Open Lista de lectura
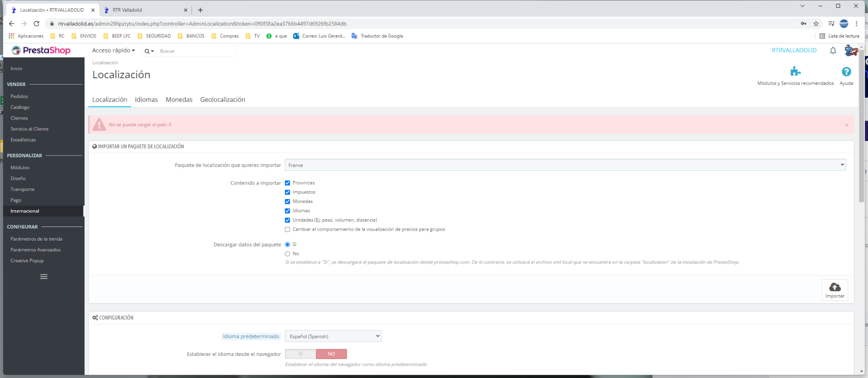The width and height of the screenshot is (868, 378). [x=839, y=36]
